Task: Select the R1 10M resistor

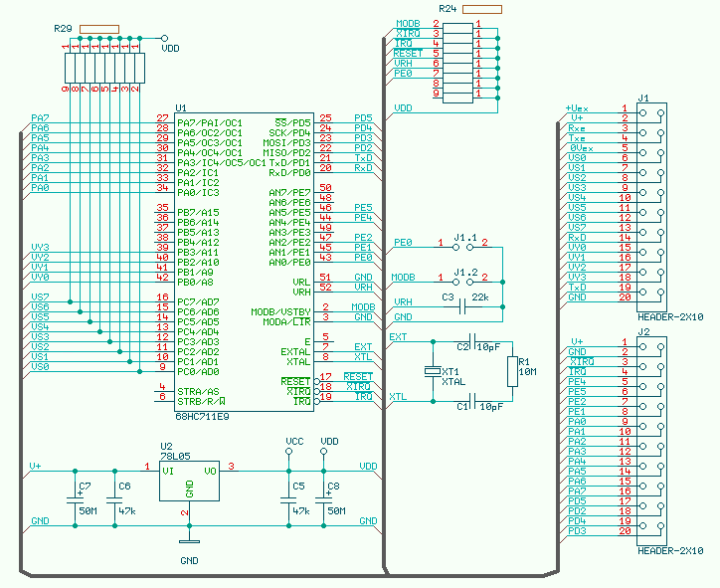Action: point(512,371)
